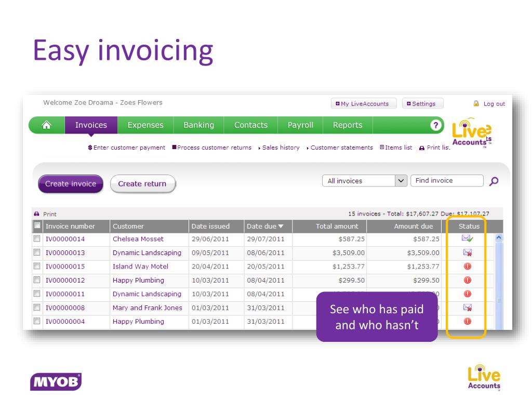Click the LiveAccounts logo beside nav bar
The height and width of the screenshot is (399, 532).
tap(472, 132)
